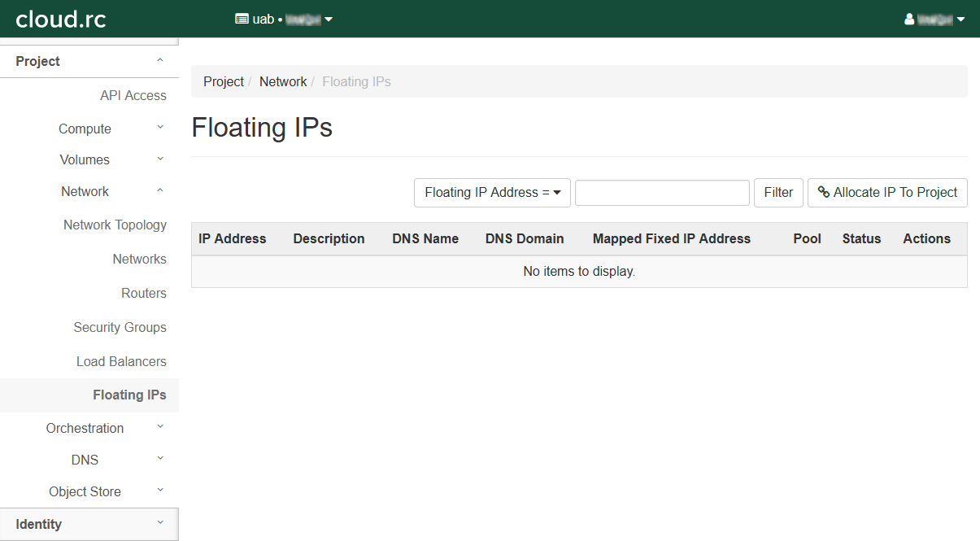Open the Networks page
The height and width of the screenshot is (541, 980).
click(x=139, y=259)
